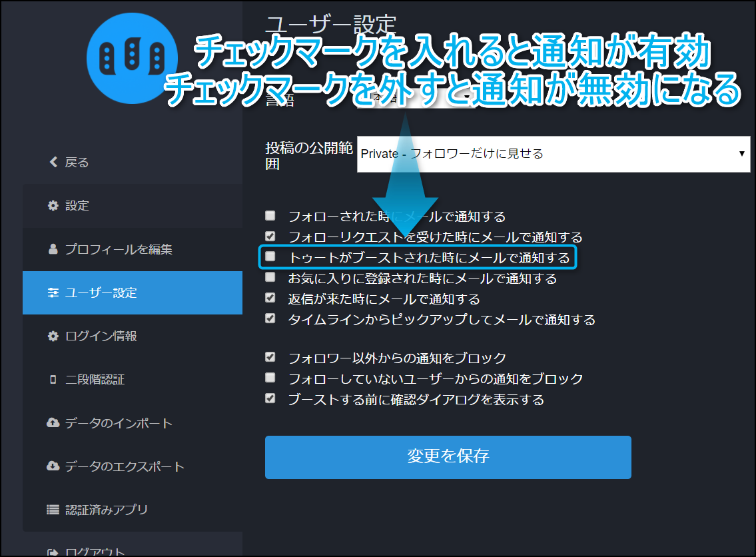Click the gear icon next to 設定

(x=53, y=206)
